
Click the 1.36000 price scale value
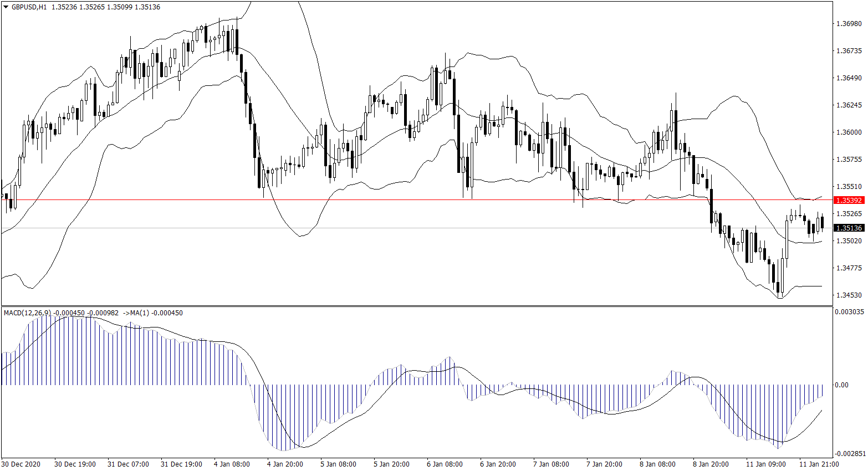point(849,132)
